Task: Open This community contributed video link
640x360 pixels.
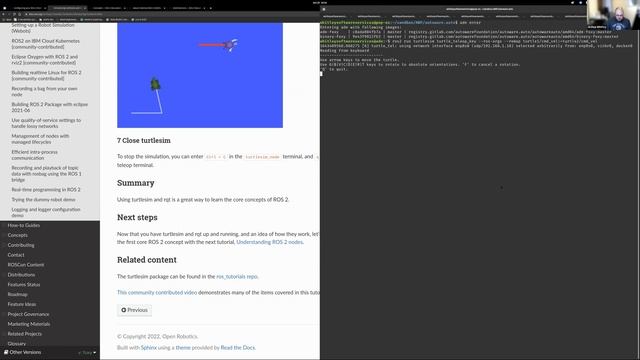Action: click(157, 292)
